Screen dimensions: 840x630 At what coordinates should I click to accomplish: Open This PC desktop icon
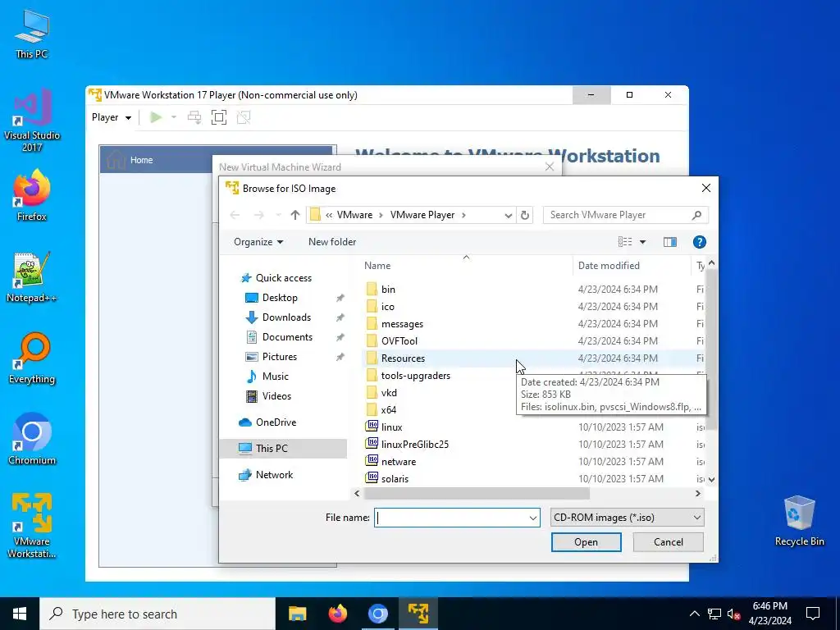point(32,34)
